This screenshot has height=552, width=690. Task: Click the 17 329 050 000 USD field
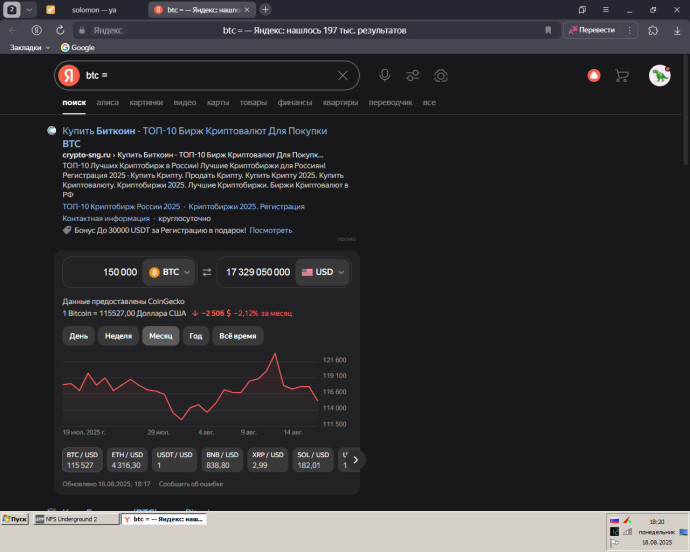click(257, 272)
